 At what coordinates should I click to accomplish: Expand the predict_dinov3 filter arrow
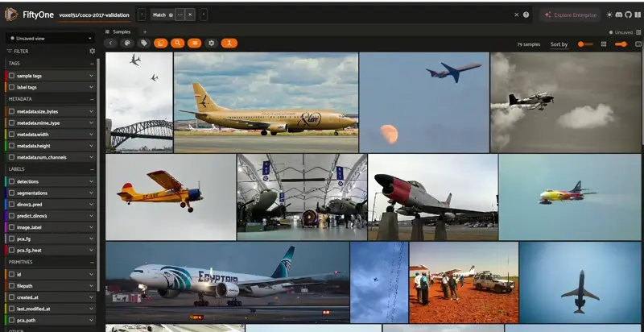(91, 216)
